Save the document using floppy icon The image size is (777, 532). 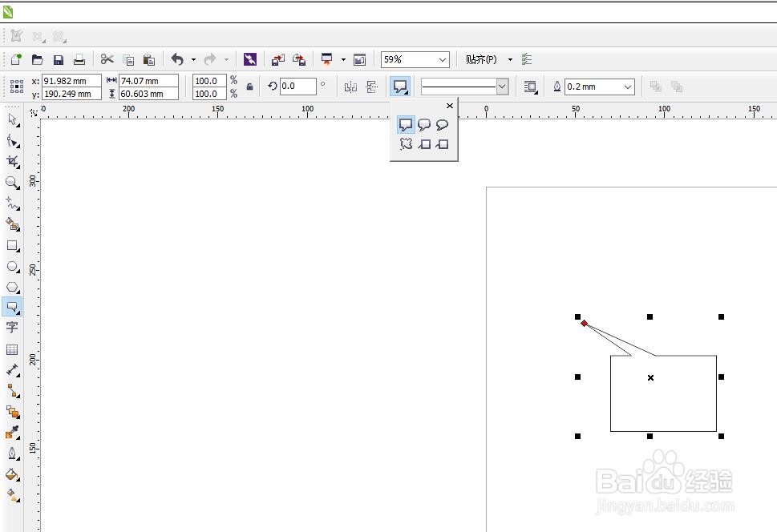click(59, 60)
